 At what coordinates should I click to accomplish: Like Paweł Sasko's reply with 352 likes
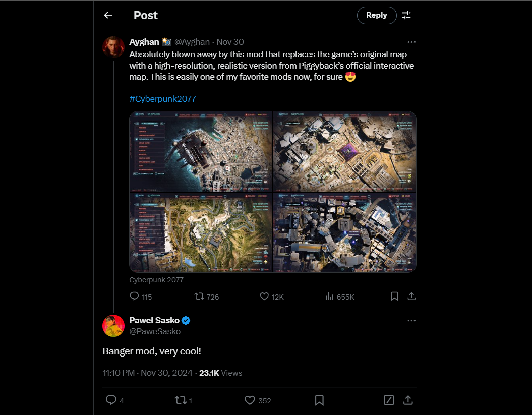[x=250, y=400]
